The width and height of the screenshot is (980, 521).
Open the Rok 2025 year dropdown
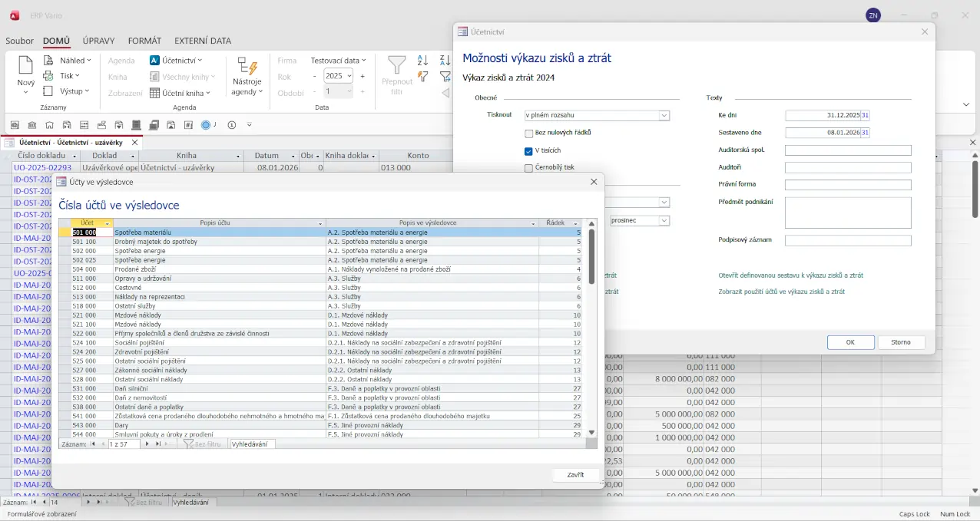349,76
